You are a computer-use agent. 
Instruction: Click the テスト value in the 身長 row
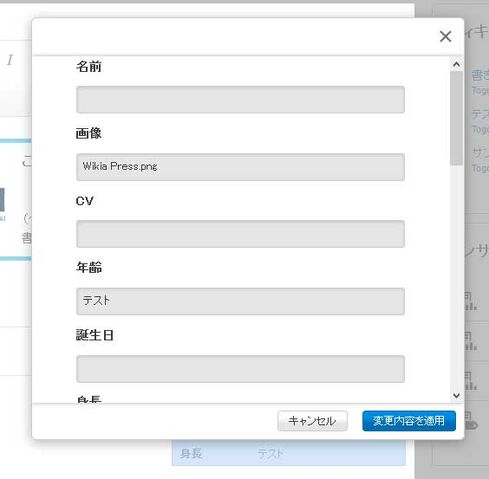pyautogui.click(x=270, y=453)
